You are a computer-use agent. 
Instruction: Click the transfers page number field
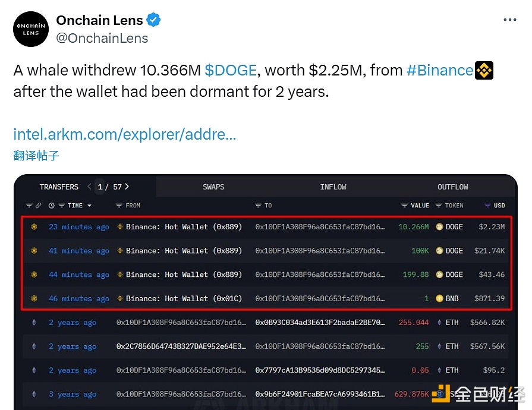coord(100,187)
